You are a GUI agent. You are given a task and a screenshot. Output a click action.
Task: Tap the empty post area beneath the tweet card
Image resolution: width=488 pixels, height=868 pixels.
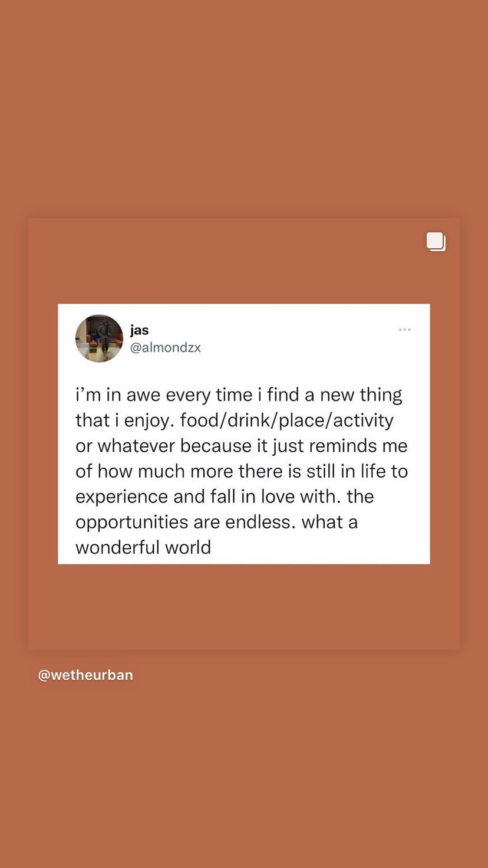(244, 606)
